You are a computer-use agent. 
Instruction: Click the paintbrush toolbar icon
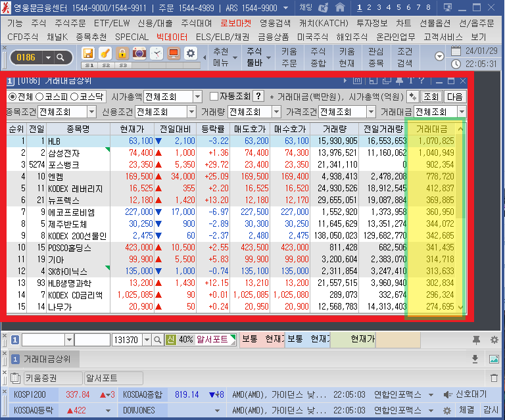pos(105,53)
